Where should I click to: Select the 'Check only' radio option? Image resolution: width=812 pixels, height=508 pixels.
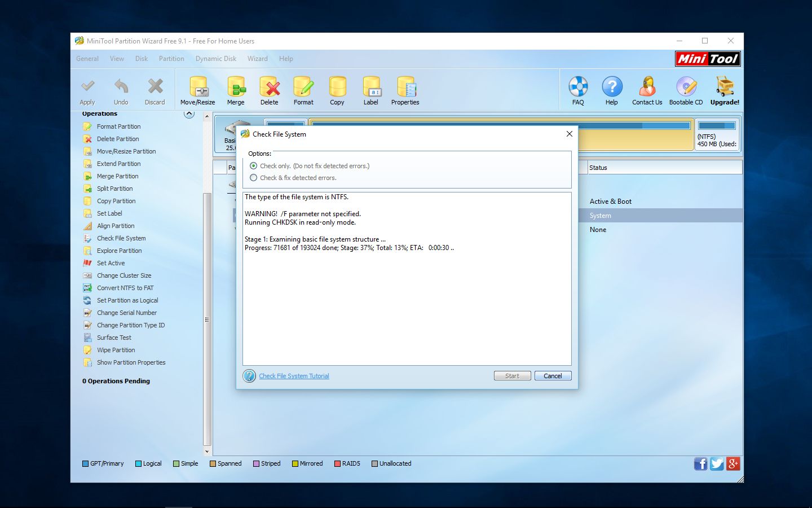(x=254, y=166)
